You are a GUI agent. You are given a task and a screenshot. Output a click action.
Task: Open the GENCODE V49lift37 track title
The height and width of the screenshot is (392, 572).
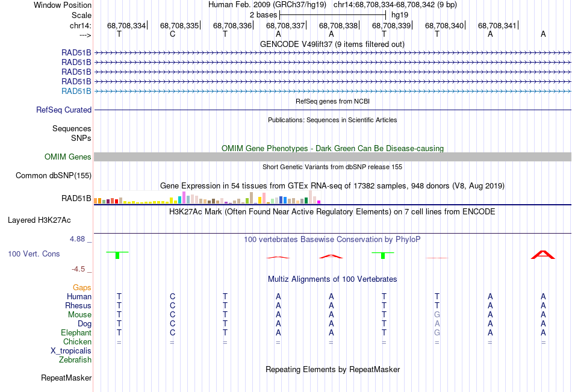[332, 44]
